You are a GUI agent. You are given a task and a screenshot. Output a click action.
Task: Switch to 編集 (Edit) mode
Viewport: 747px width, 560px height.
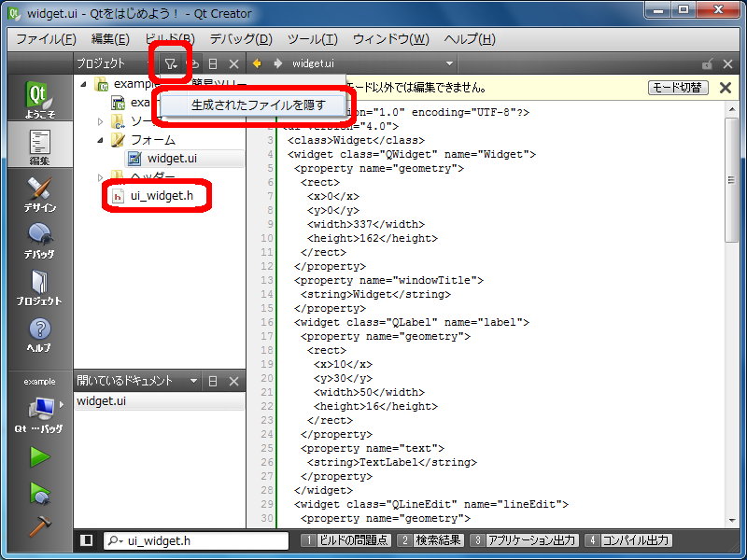[x=38, y=147]
